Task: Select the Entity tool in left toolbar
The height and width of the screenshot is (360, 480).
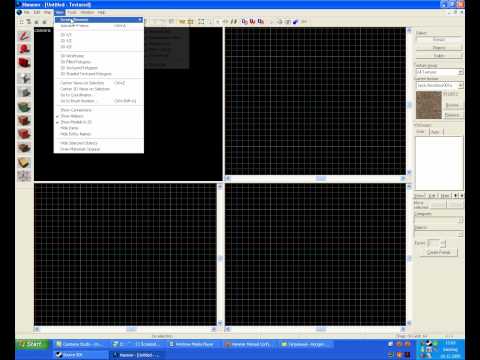Action: pyautogui.click(x=24, y=78)
